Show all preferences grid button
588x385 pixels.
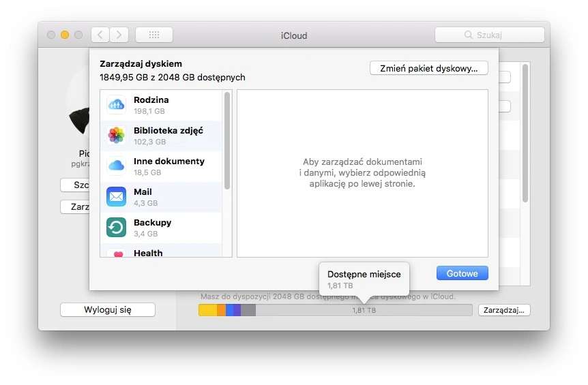click(154, 35)
